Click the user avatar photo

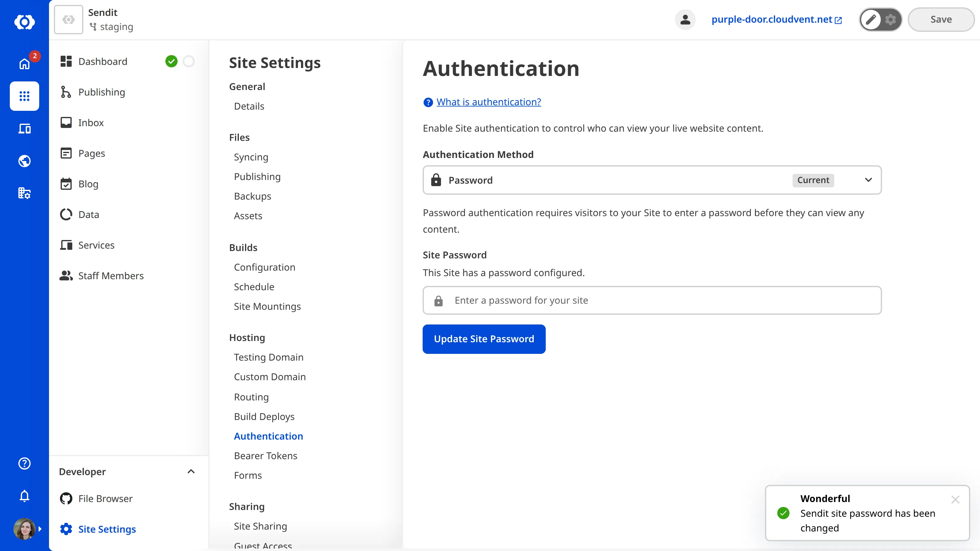[24, 529]
